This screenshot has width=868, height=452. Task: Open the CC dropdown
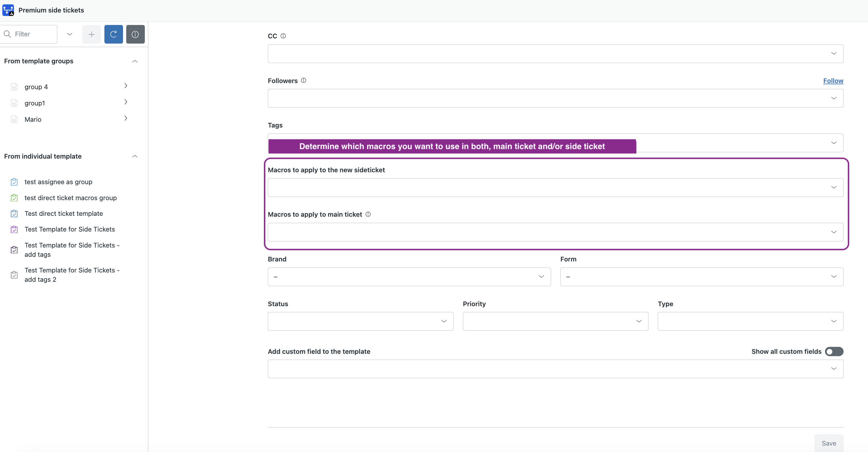point(555,53)
